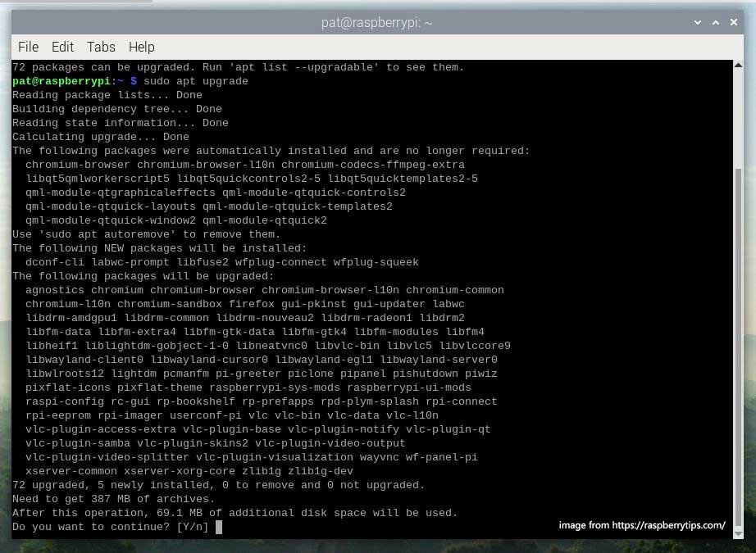The width and height of the screenshot is (756, 553).
Task: Click 'Reading state information... Done' line
Action: pyautogui.click(x=121, y=123)
